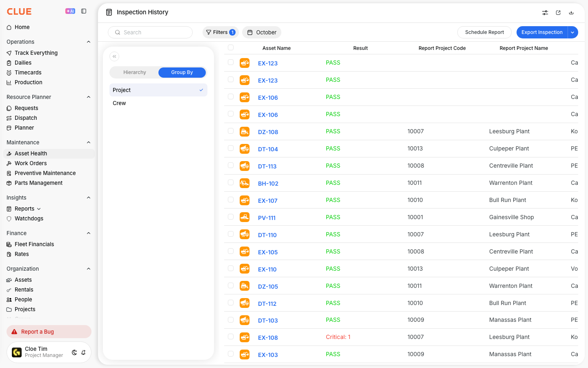Select the Group By tab
Image resolution: width=588 pixels, height=368 pixels.
[x=182, y=72]
